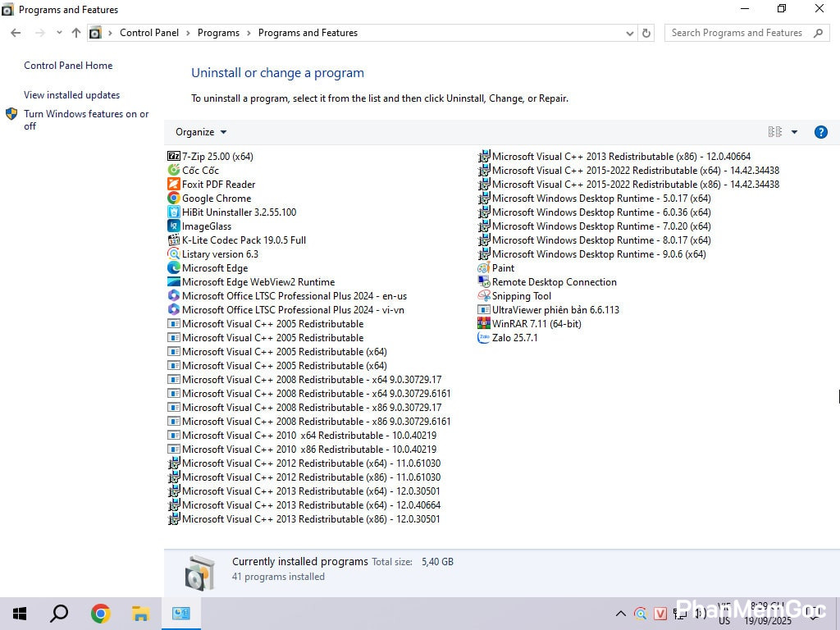Open File Explorer from the taskbar

coord(140,614)
